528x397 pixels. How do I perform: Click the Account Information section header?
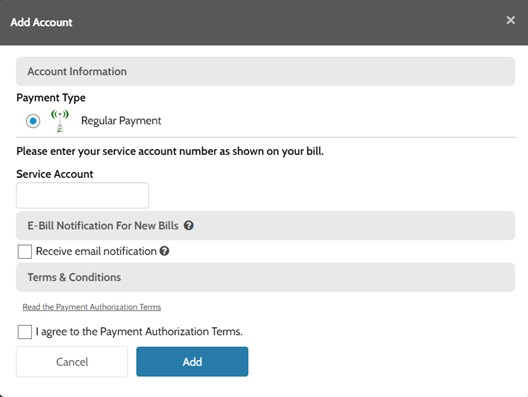click(x=265, y=71)
